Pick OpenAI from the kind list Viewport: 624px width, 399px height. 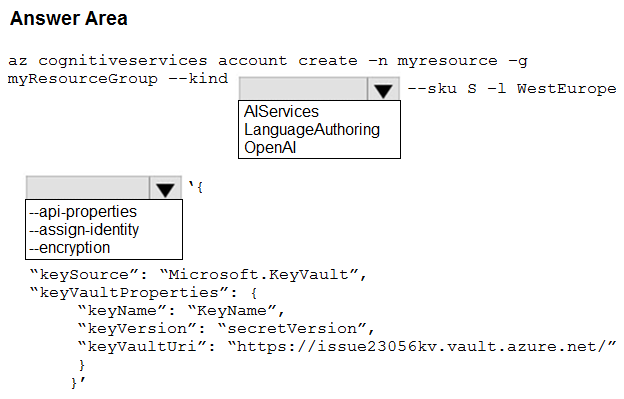[270, 148]
